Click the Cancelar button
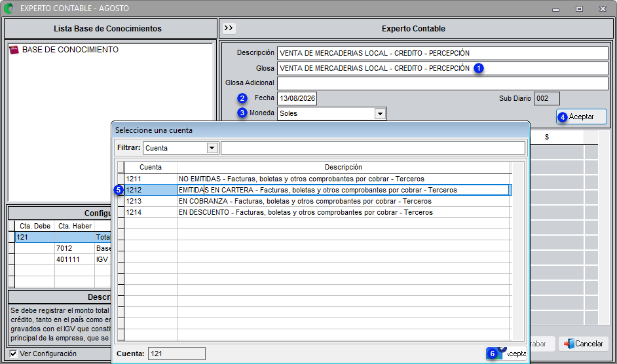617x364 pixels. 584,344
